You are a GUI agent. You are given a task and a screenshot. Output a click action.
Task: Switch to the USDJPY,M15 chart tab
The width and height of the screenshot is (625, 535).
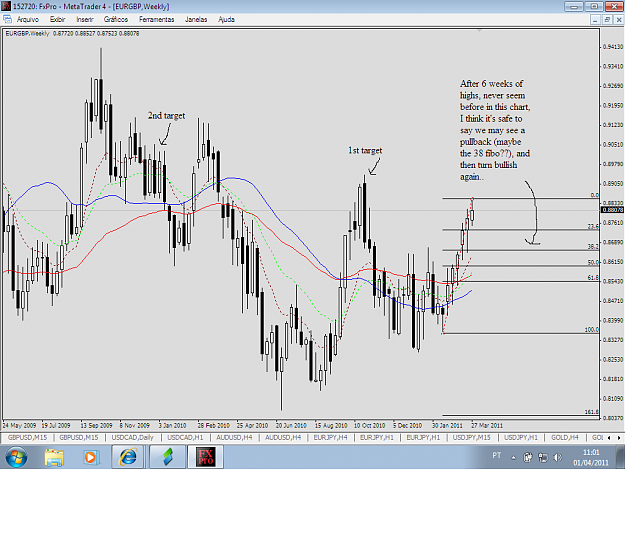(x=472, y=438)
